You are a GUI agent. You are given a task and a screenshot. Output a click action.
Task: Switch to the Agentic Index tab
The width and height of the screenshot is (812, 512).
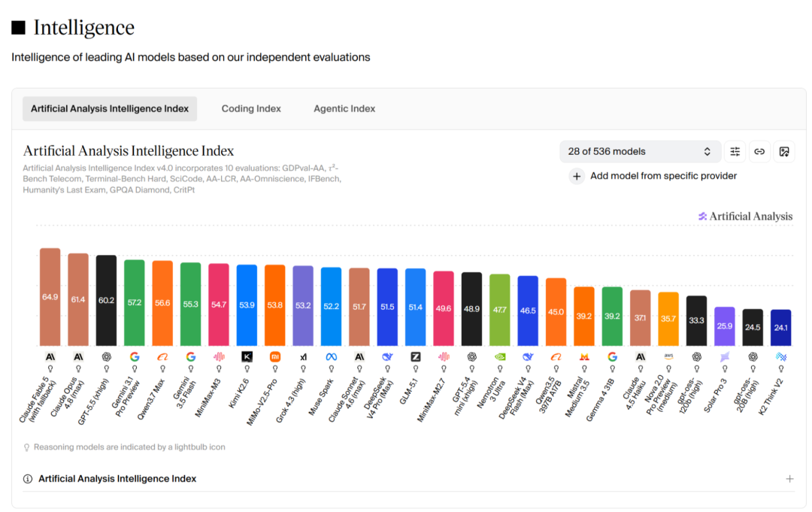(x=344, y=109)
